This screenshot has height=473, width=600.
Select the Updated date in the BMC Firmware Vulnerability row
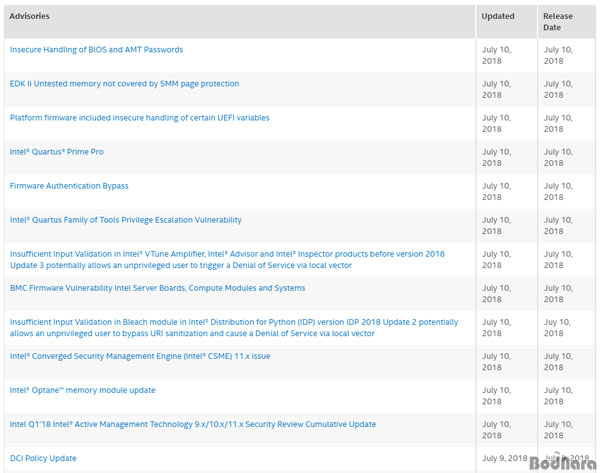[497, 294]
